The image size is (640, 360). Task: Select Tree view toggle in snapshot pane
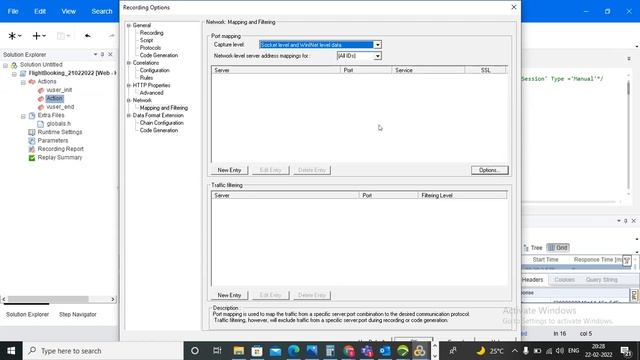point(533,248)
